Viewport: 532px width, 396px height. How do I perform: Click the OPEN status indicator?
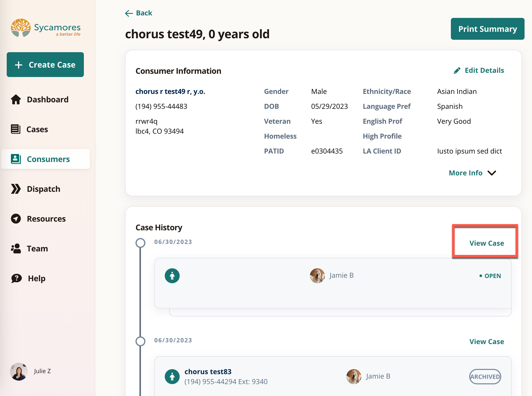point(490,276)
